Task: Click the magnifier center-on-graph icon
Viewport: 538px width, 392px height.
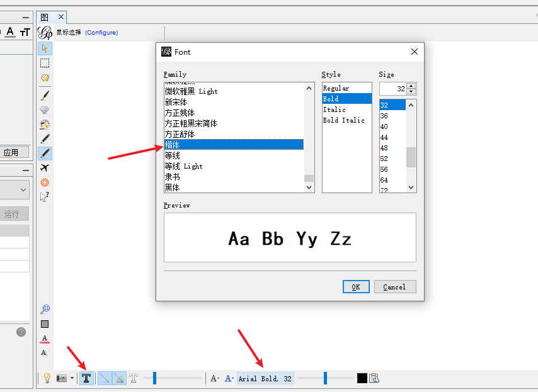Action: [45, 309]
